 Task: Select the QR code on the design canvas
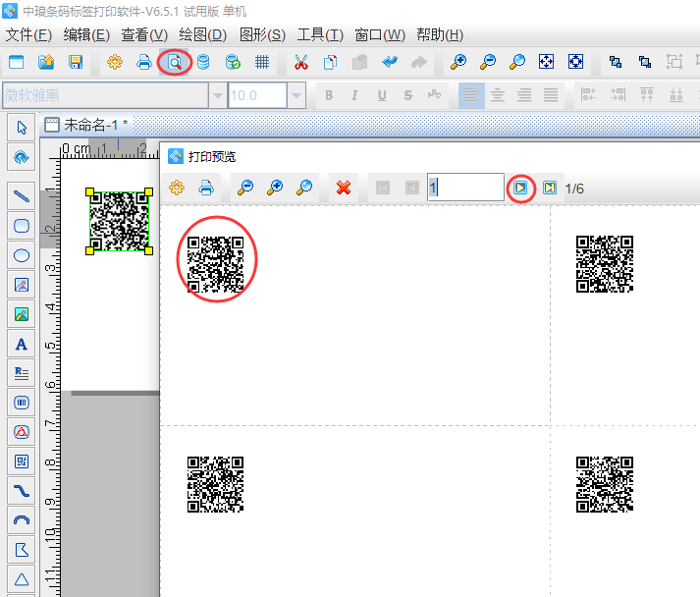[119, 222]
